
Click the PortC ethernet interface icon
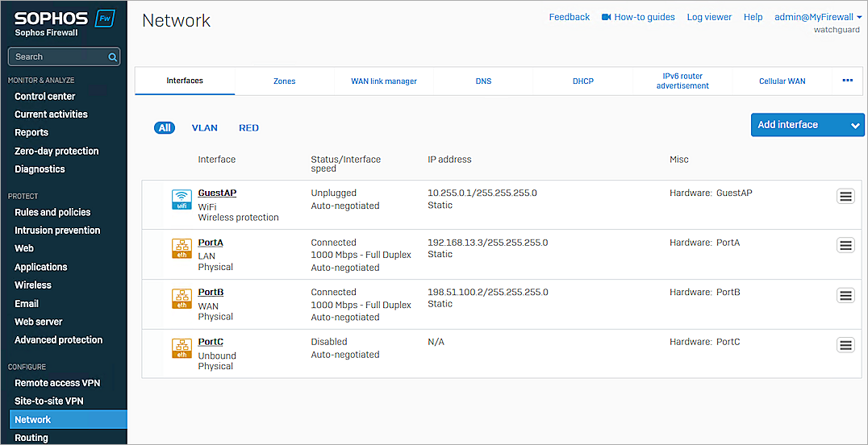182,348
